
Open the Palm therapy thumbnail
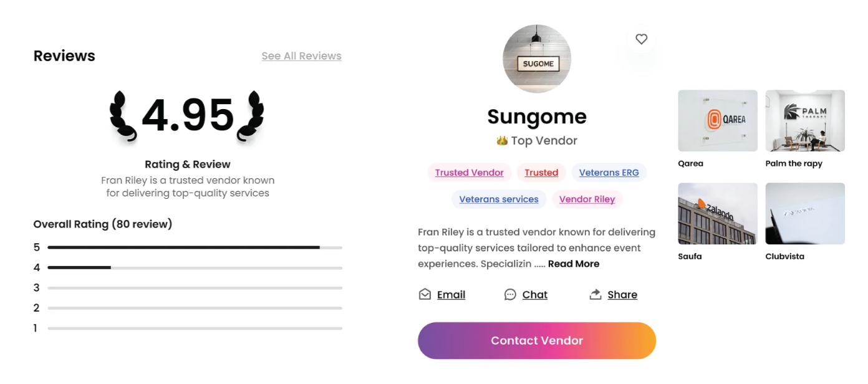[805, 121]
